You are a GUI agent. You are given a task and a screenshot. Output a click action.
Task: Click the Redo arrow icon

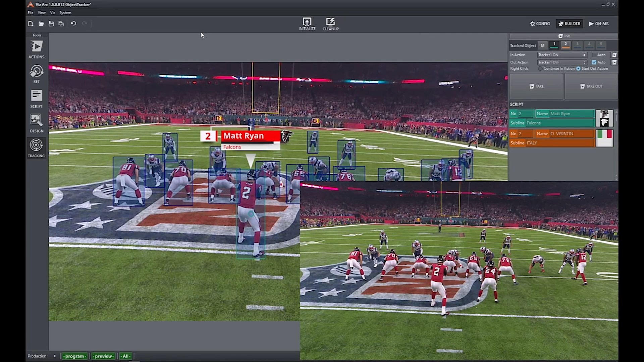coord(85,23)
